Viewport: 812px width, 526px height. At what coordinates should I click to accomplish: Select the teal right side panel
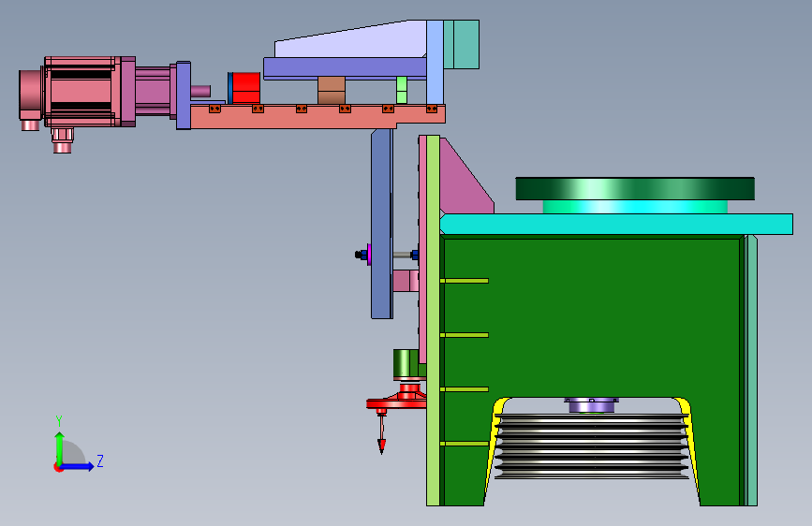751,371
